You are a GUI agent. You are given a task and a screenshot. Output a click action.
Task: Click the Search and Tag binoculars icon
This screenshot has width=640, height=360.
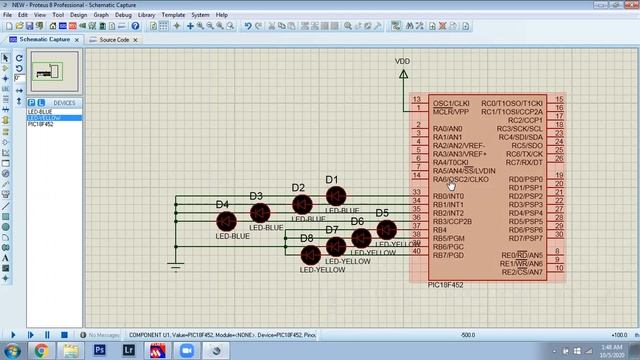410,26
